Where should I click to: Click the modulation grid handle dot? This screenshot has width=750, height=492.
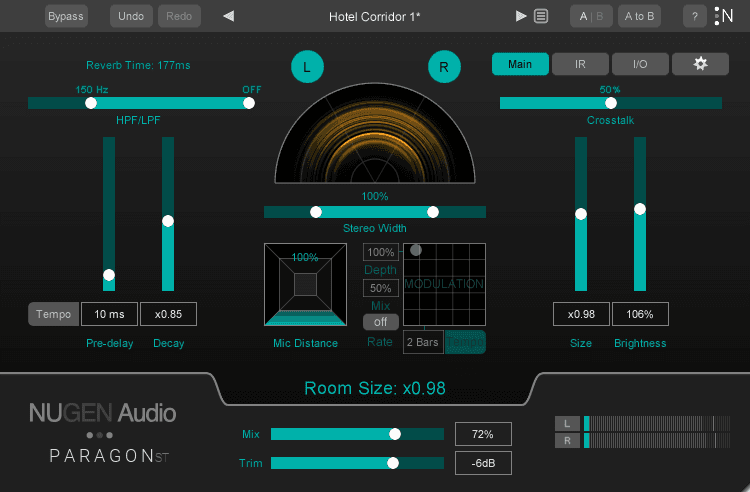pyautogui.click(x=416, y=250)
